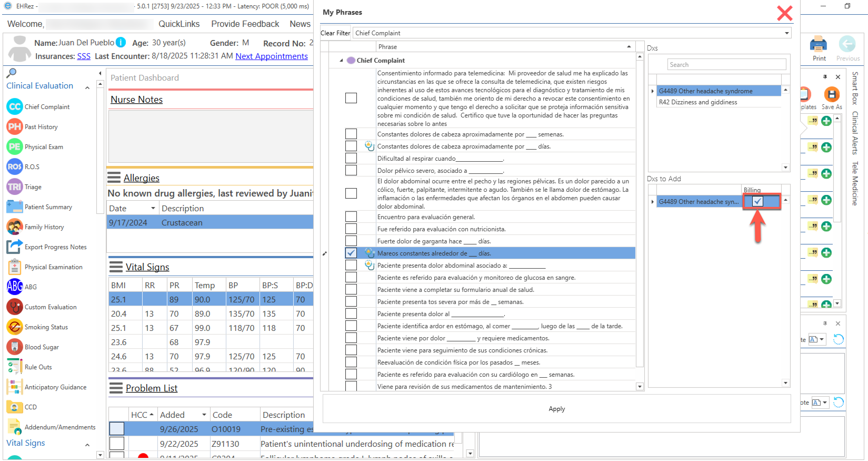This screenshot has width=868, height=461.
Task: Click the patient info icon beside name
Action: tap(121, 42)
